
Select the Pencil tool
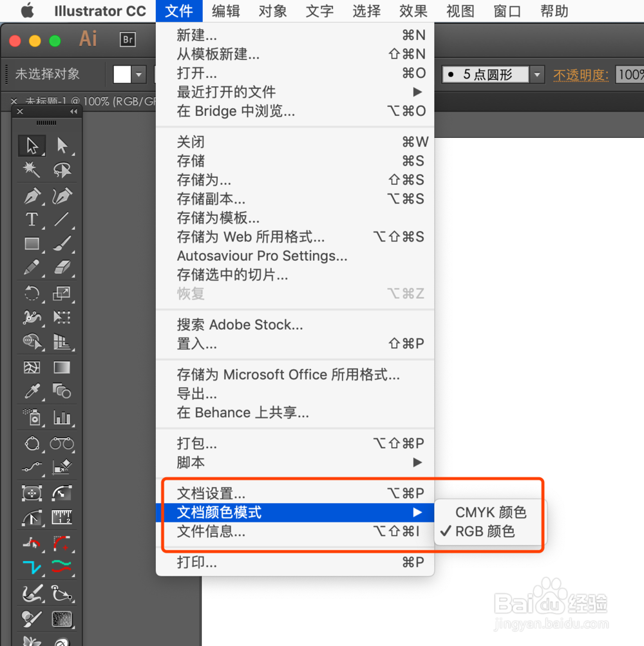click(32, 268)
